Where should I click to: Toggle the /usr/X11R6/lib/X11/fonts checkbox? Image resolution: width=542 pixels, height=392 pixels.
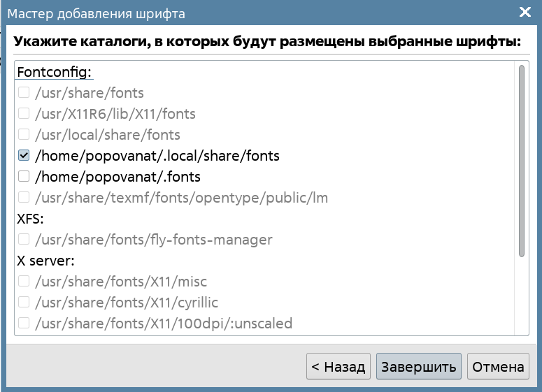pyautogui.click(x=24, y=114)
